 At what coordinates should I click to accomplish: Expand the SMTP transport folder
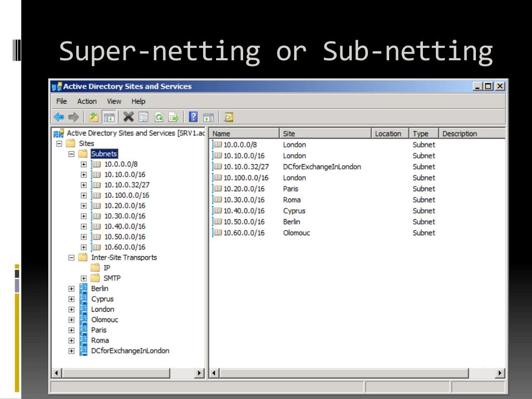click(84, 278)
